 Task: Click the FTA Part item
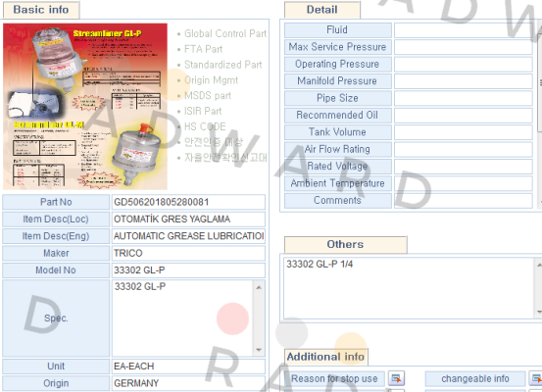[x=203, y=49]
